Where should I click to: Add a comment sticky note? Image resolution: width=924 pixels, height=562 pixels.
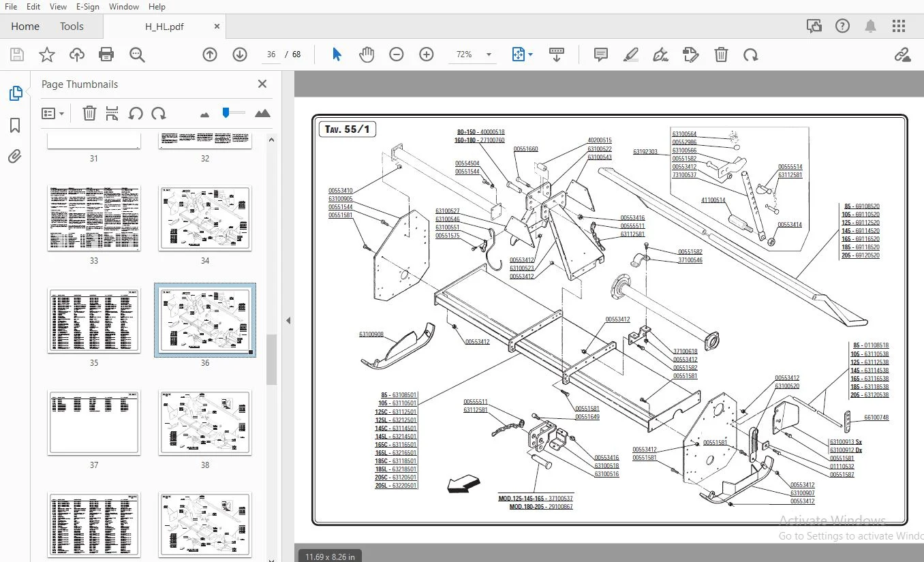tap(601, 54)
